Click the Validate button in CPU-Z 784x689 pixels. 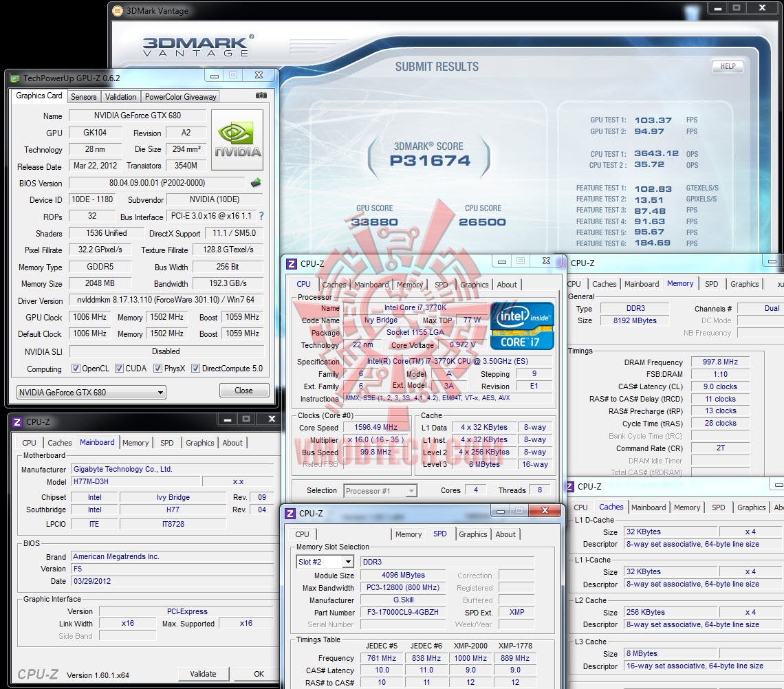point(203,674)
